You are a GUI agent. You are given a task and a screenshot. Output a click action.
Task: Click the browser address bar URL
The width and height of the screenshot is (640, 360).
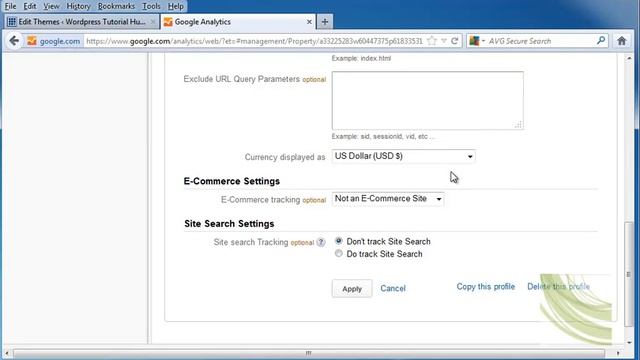pyautogui.click(x=254, y=41)
